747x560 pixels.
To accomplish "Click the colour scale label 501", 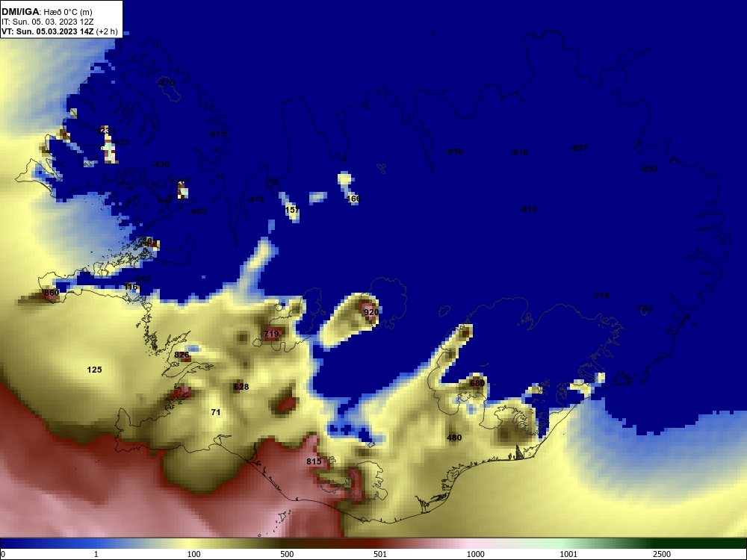I will pos(380,554).
